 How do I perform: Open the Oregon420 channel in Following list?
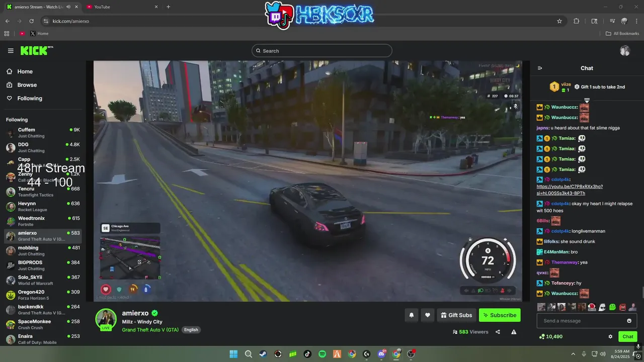coord(43,295)
